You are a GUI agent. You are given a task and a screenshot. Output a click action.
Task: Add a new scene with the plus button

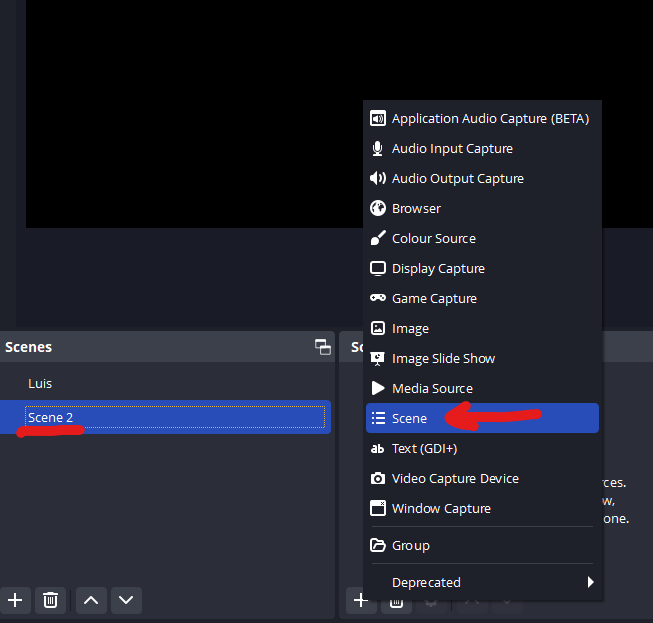coord(15,600)
